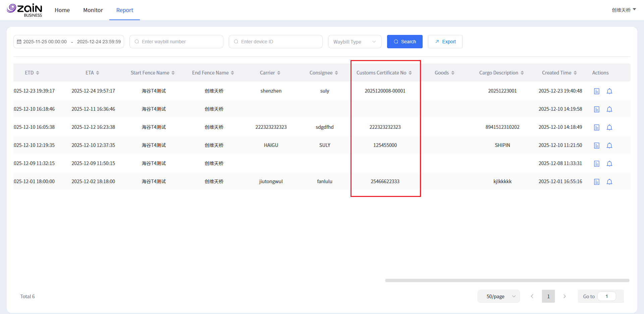Image resolution: width=644 pixels, height=314 pixels.
Task: Open details icon for SHIPIN cargo row
Action: pos(596,146)
